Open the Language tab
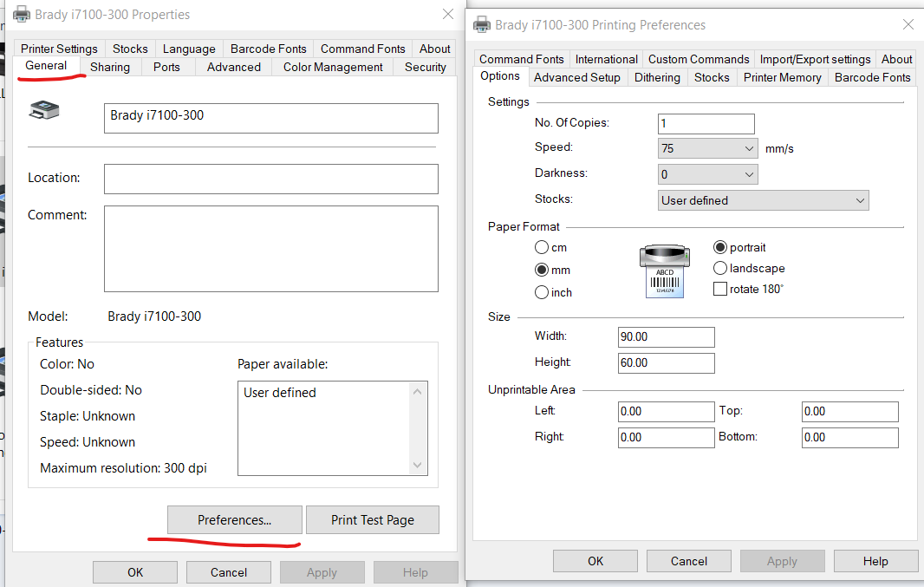924x587 pixels. pos(189,49)
